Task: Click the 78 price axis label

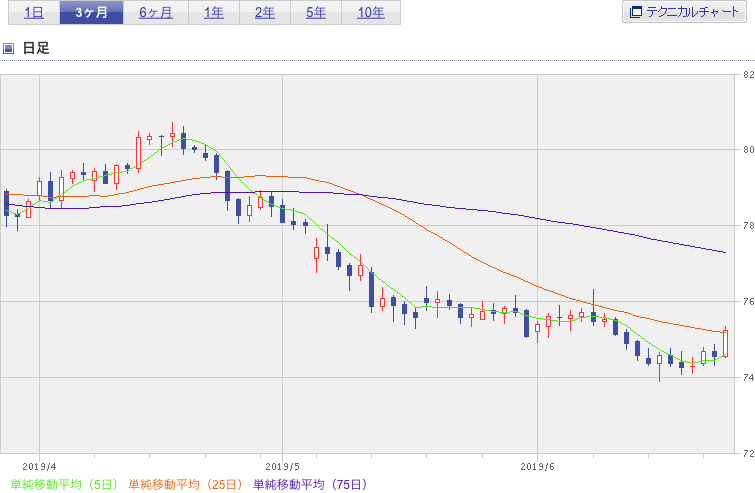Action: tap(749, 226)
